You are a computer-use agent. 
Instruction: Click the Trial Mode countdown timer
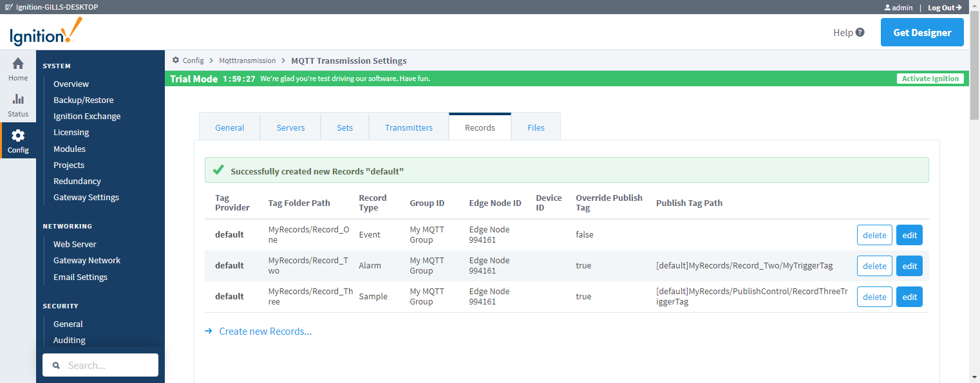pyautogui.click(x=239, y=79)
